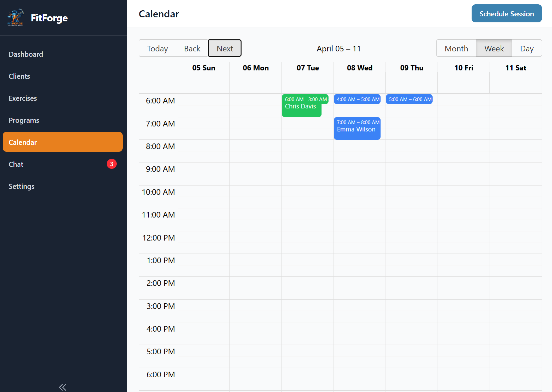Screen dimensions: 552x392
Task: Click the 5:00 AM – 6:00 AM Thursday event
Action: tap(409, 99)
